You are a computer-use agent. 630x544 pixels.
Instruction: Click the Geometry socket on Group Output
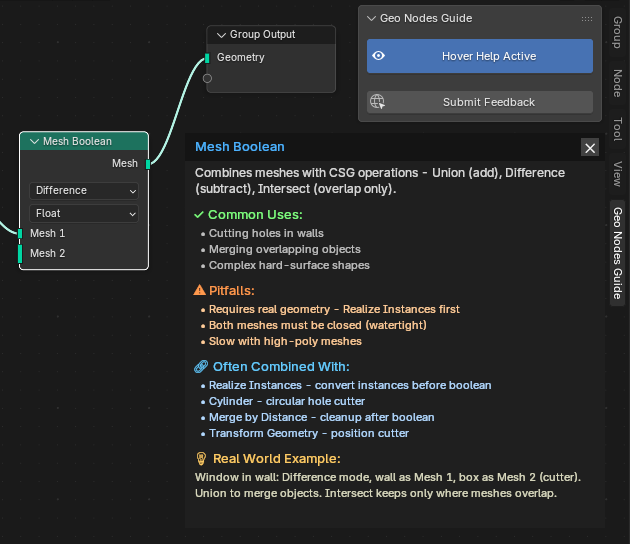click(x=208, y=57)
